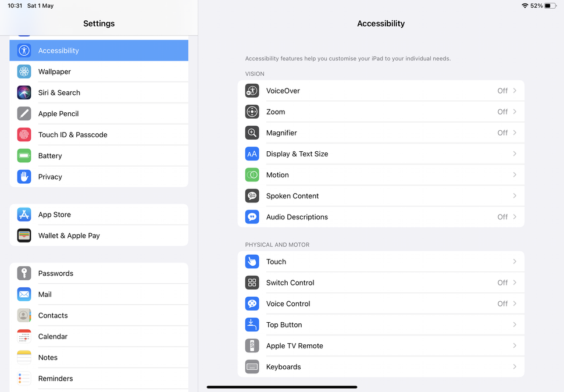Click the Audio Descriptions speech-bubble icon

(x=252, y=216)
